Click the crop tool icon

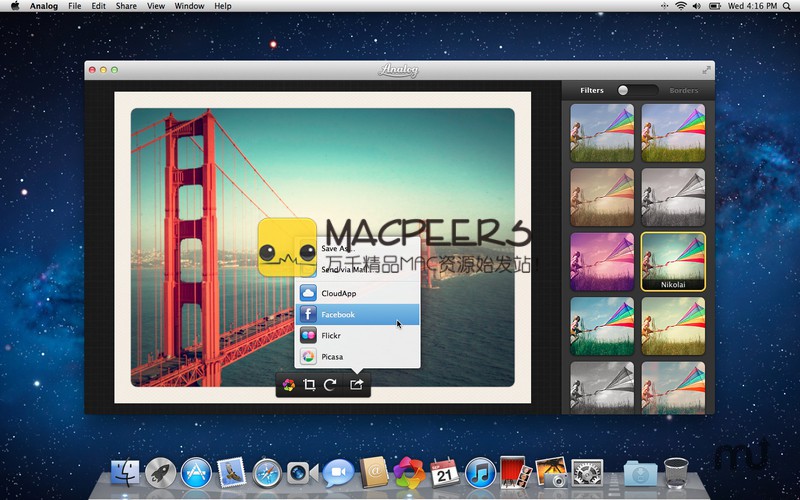click(310, 385)
